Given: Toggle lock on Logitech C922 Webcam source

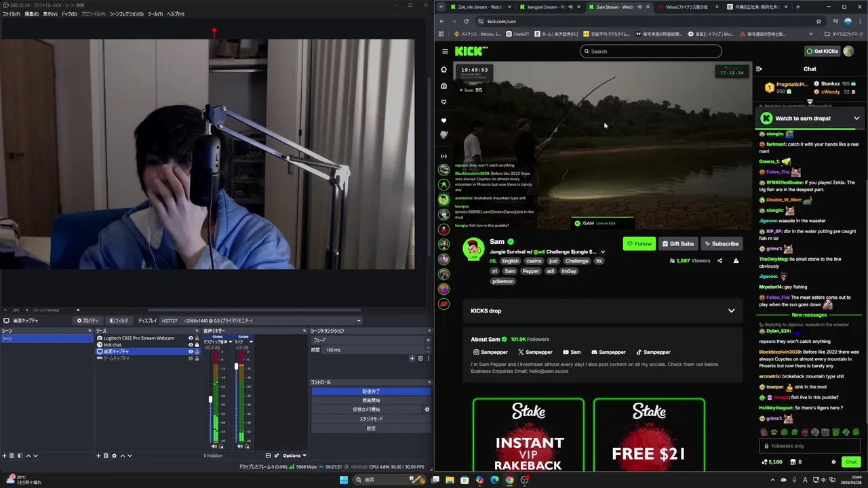Looking at the screenshot, I should coord(197,338).
